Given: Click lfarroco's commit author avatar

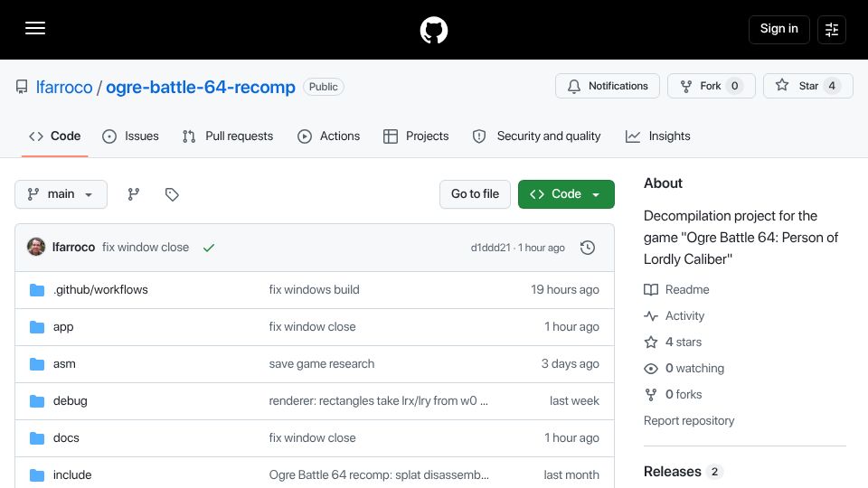Looking at the screenshot, I should (x=36, y=247).
